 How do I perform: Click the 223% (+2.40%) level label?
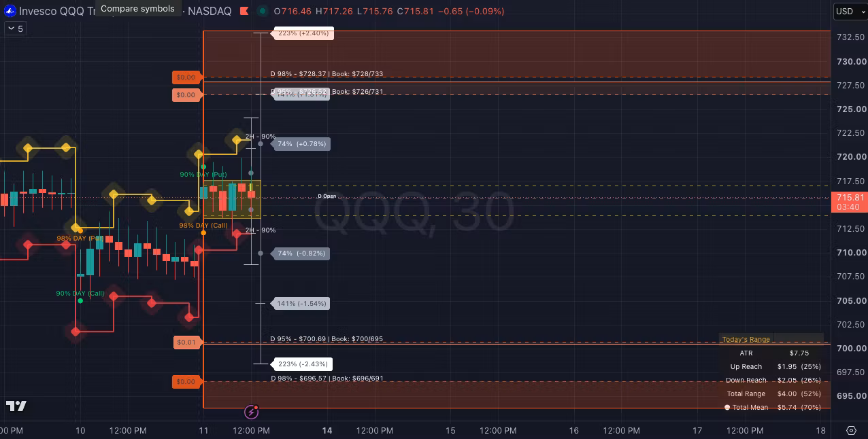pos(303,33)
